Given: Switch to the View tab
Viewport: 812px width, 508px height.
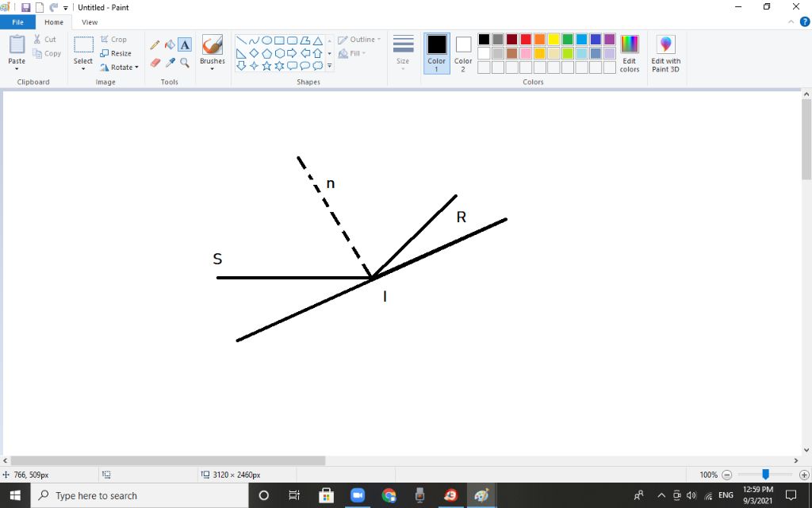Looking at the screenshot, I should [x=90, y=22].
